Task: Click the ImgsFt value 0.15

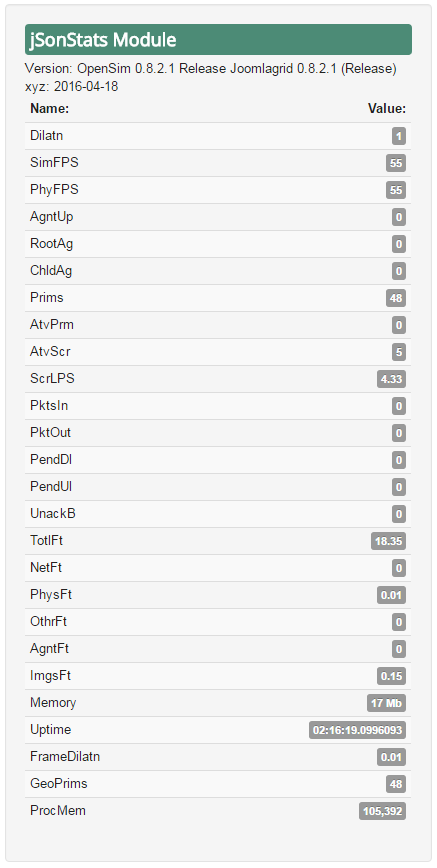Action: 391,676
